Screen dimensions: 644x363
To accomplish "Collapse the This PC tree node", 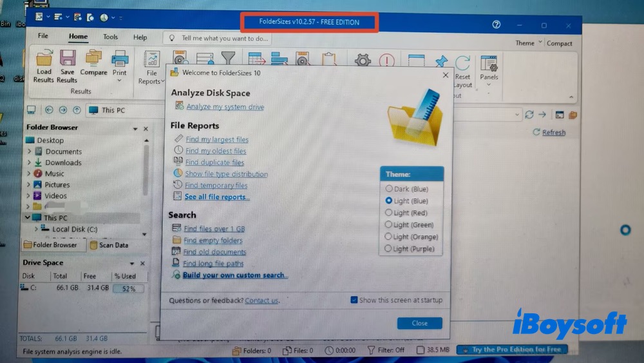I will tap(28, 217).
